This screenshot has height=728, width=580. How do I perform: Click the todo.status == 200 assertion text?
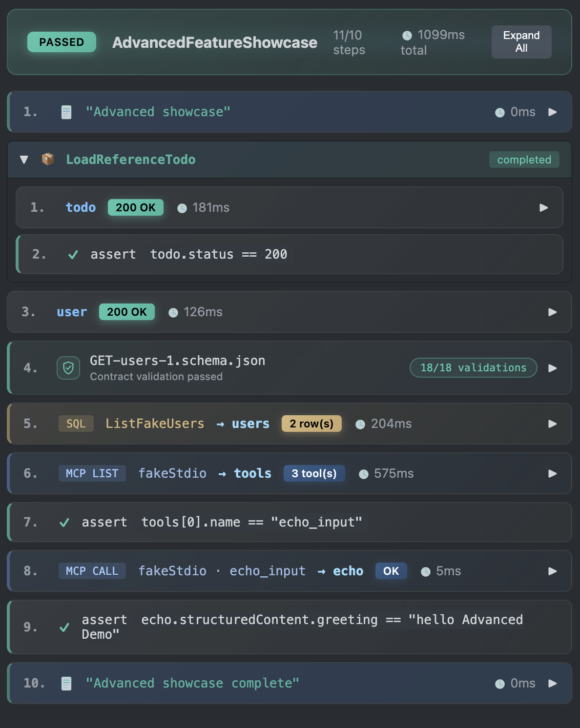point(219,254)
